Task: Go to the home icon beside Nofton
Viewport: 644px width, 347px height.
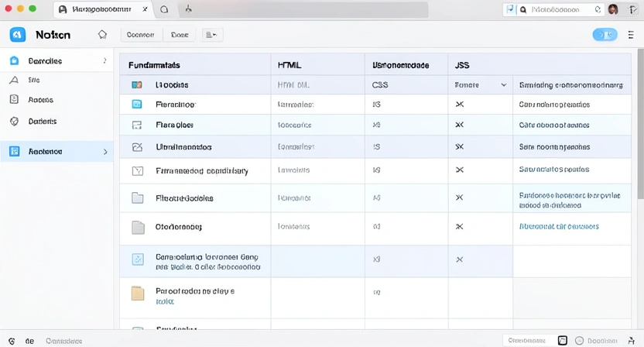Action: click(102, 35)
